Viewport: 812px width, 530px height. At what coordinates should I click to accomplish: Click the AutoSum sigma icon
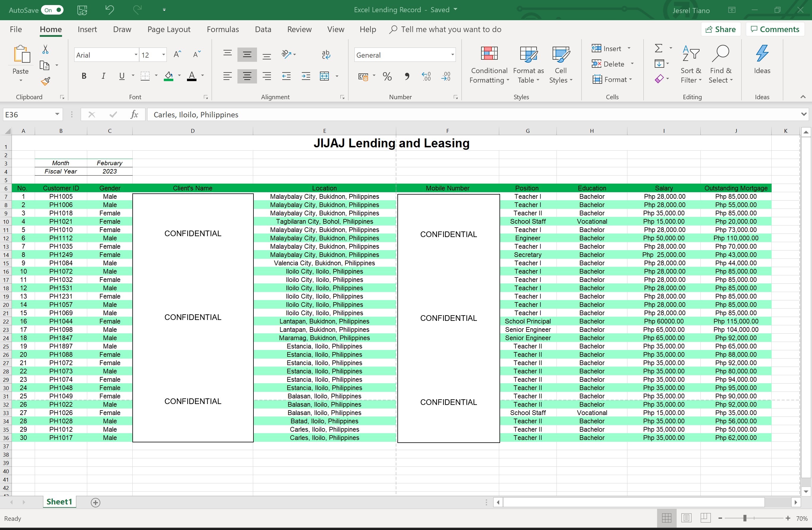659,48
